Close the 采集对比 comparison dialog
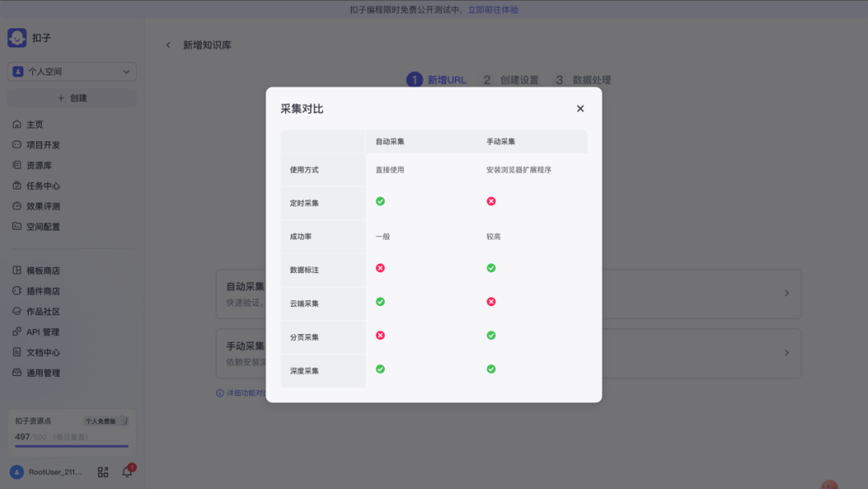 [580, 108]
